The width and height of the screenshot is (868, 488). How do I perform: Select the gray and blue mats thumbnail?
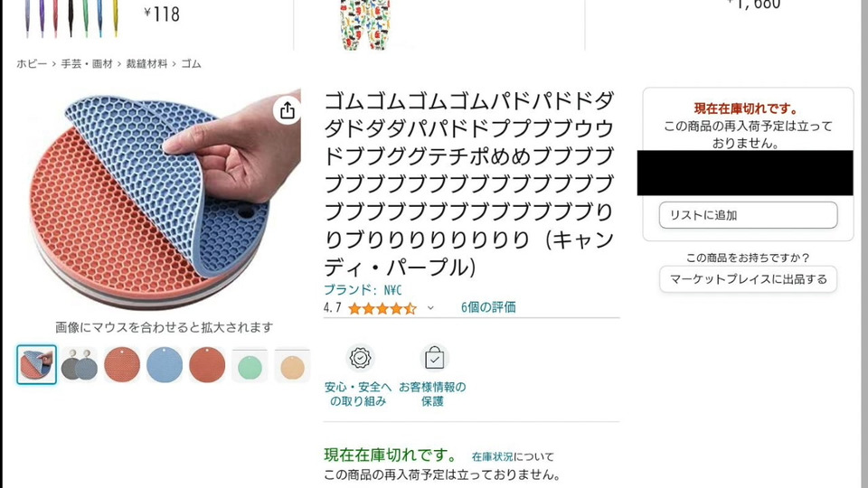[80, 365]
